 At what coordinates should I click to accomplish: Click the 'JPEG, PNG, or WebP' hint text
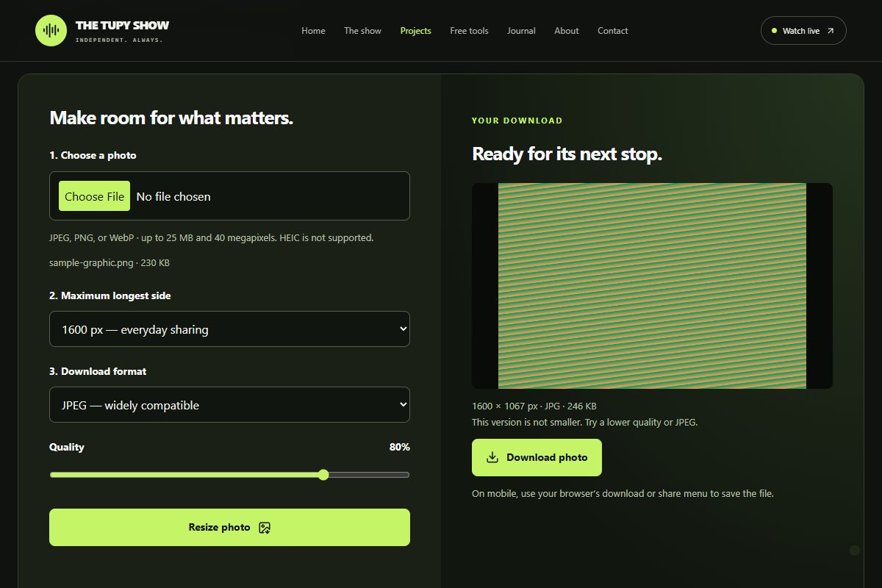click(212, 238)
